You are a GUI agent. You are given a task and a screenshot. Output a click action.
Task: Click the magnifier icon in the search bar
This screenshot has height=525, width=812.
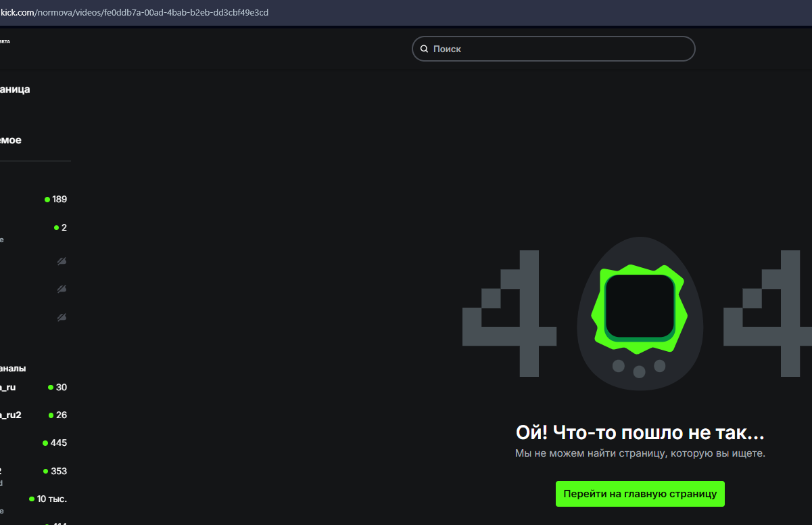tap(424, 49)
